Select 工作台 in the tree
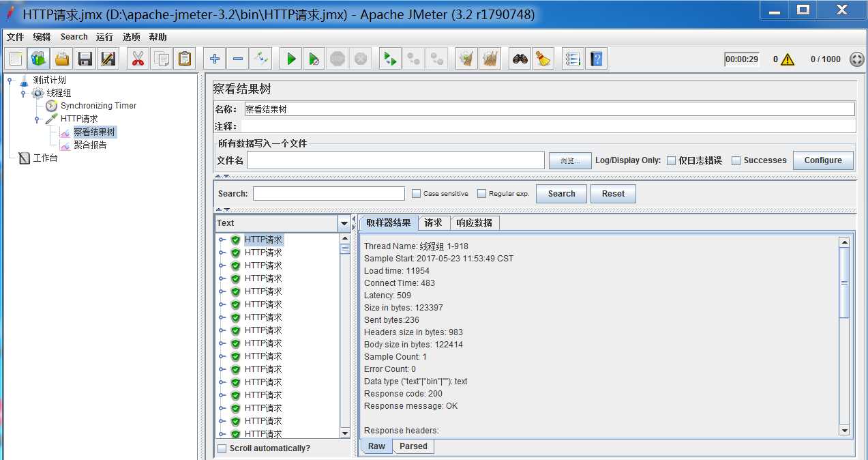Screen dimensions: 868x460 (x=45, y=158)
